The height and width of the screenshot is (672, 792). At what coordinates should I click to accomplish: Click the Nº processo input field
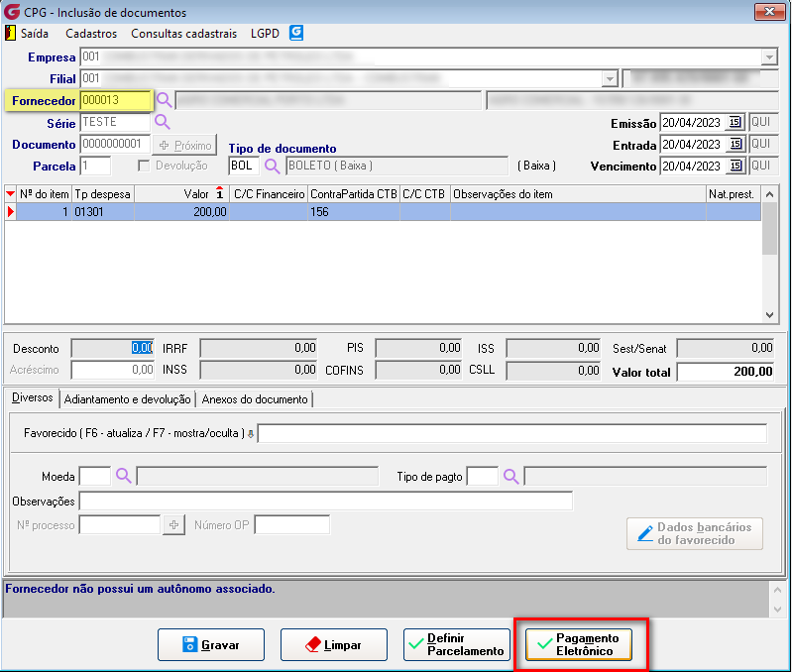pyautogui.click(x=120, y=525)
